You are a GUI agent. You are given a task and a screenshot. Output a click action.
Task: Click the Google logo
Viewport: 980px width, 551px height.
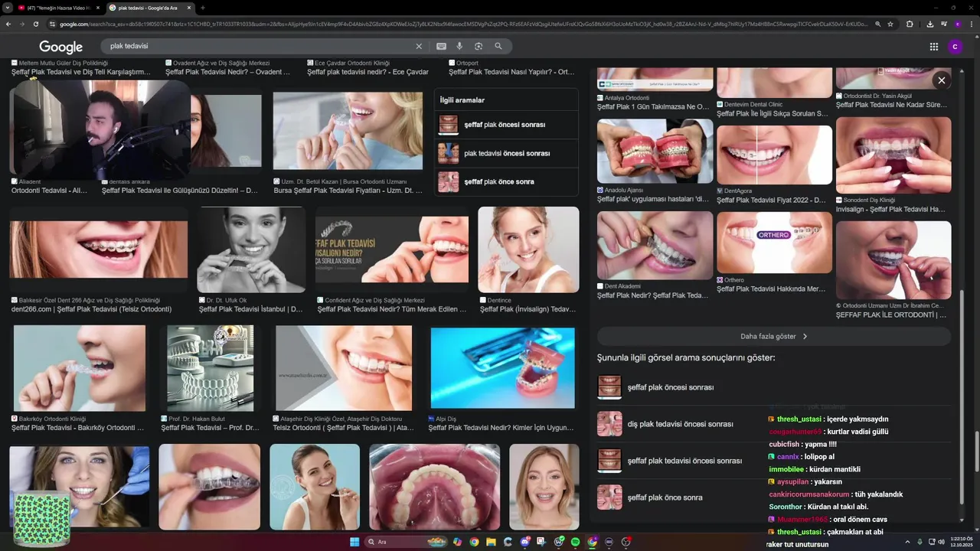pos(61,47)
